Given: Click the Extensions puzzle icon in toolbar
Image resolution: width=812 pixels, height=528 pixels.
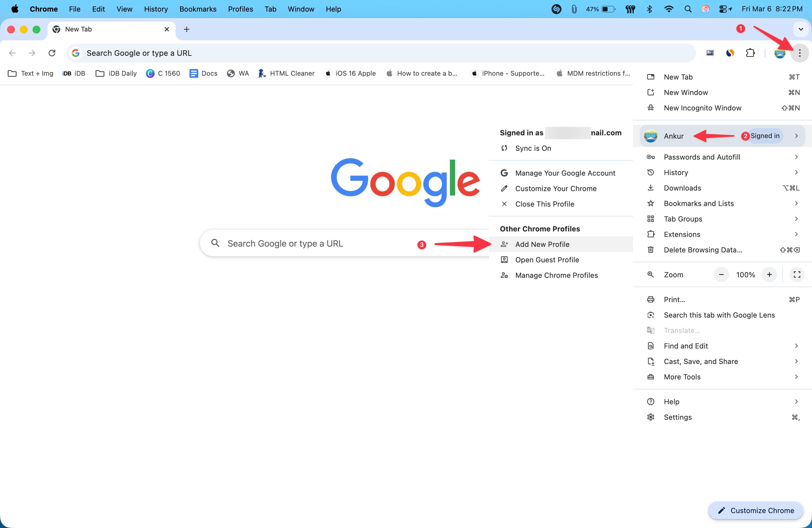Looking at the screenshot, I should (750, 53).
